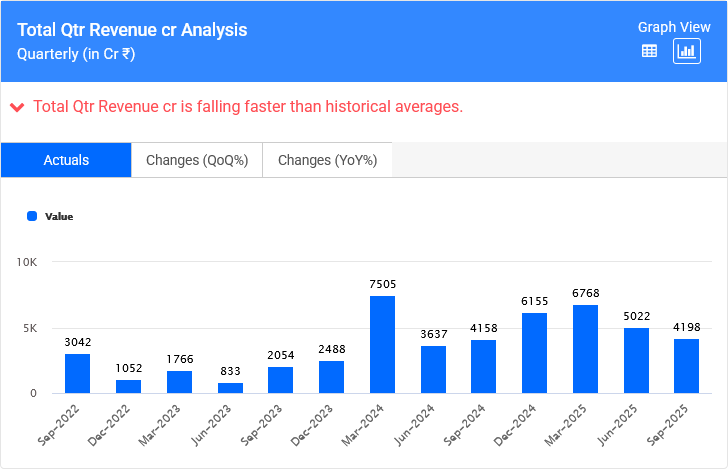Select the bar chart graph view icon
Viewport: 728px width, 469px height.
(687, 51)
